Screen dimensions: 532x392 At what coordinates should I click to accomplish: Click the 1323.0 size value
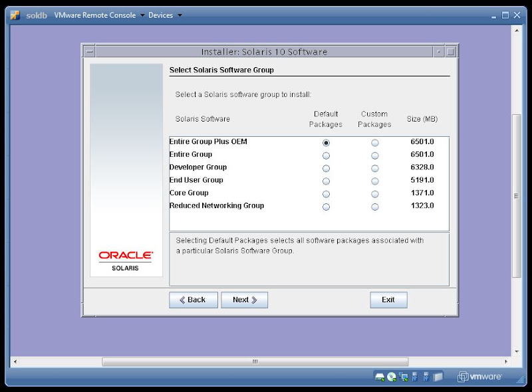click(422, 206)
